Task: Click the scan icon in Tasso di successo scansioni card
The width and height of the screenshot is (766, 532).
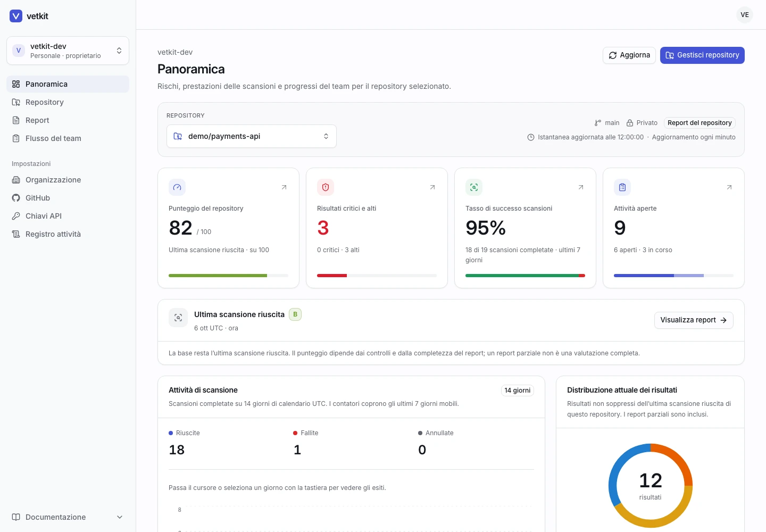Action: [x=474, y=187]
